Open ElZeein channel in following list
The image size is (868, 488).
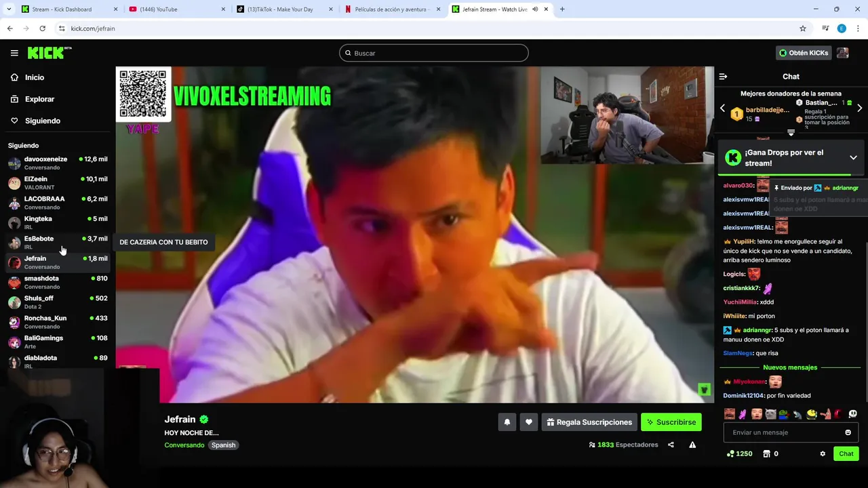pyautogui.click(x=58, y=183)
